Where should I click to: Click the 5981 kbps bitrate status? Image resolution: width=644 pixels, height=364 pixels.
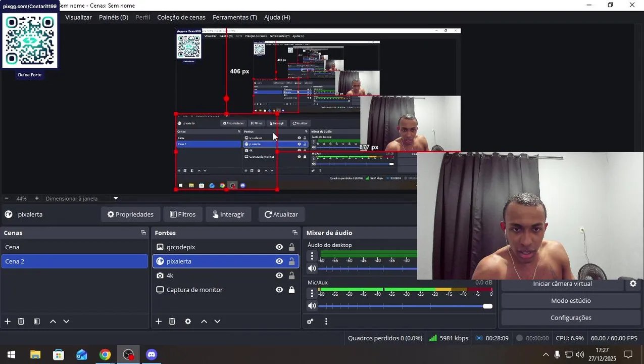(449, 338)
